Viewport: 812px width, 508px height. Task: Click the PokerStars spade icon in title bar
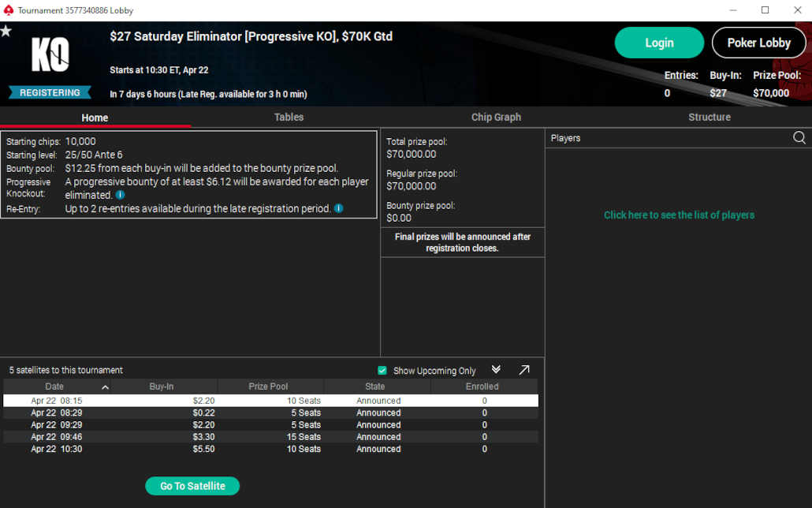pyautogui.click(x=9, y=9)
